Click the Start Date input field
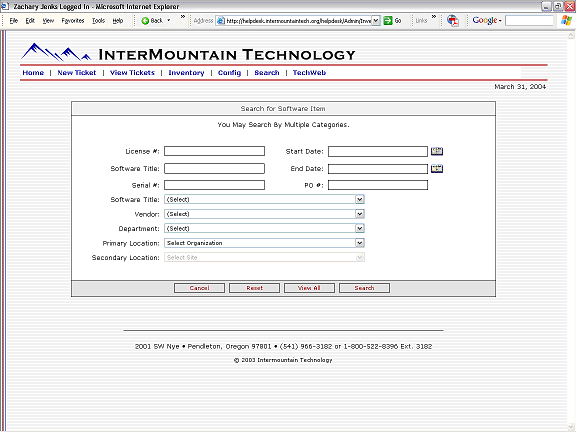This screenshot has width=576, height=432. pos(378,151)
